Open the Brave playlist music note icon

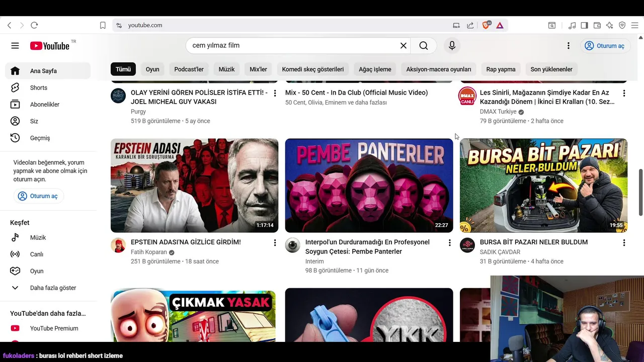[x=572, y=25]
